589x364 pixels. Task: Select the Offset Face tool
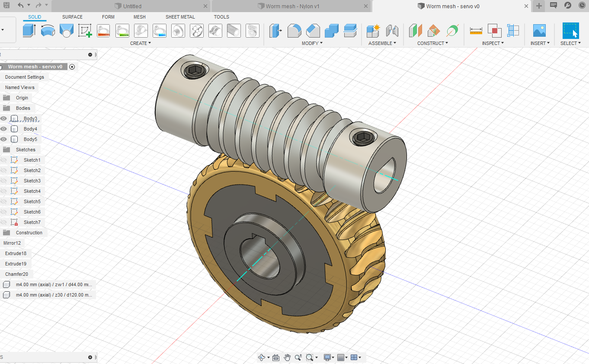pyautogui.click(x=350, y=31)
